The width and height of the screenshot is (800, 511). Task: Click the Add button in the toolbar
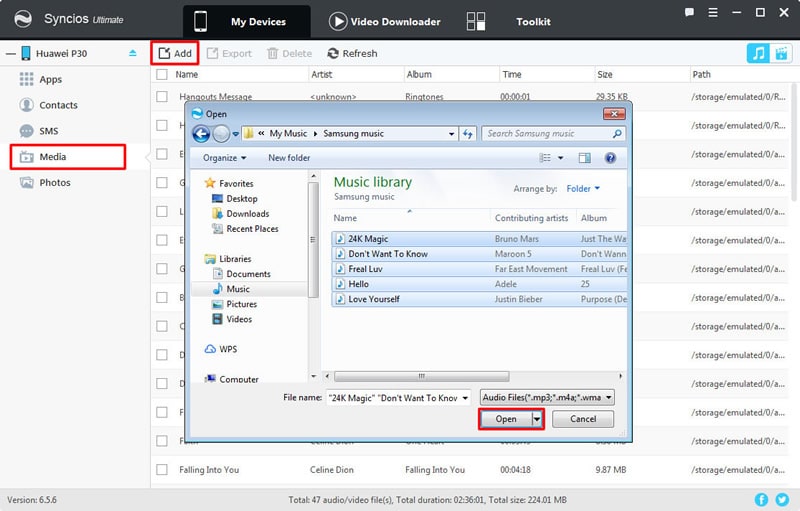pos(175,53)
